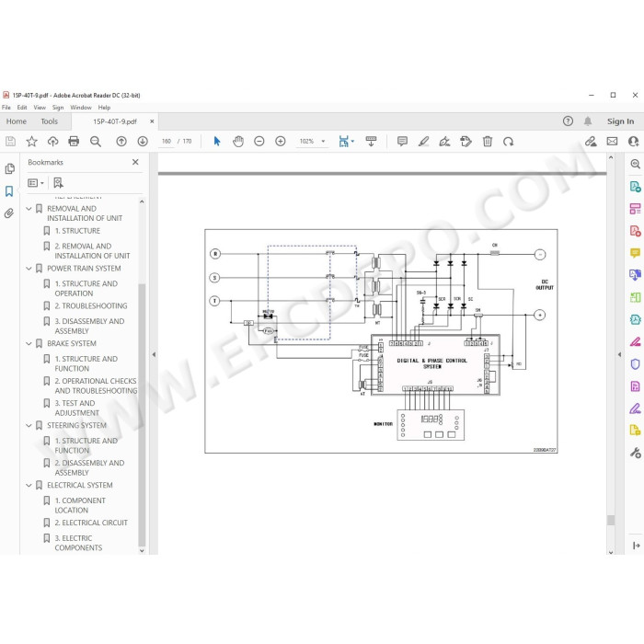The image size is (644, 644).
Task: Toggle the Selection arrow tool
Action: tap(217, 142)
